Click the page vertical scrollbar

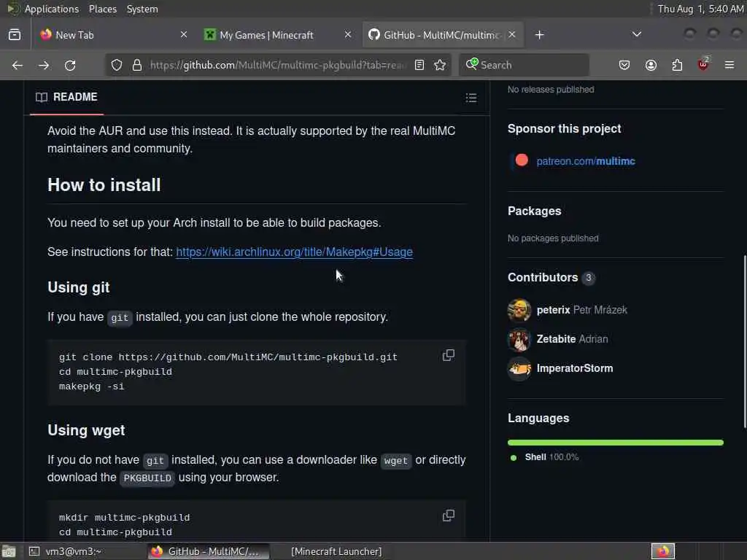(x=744, y=342)
